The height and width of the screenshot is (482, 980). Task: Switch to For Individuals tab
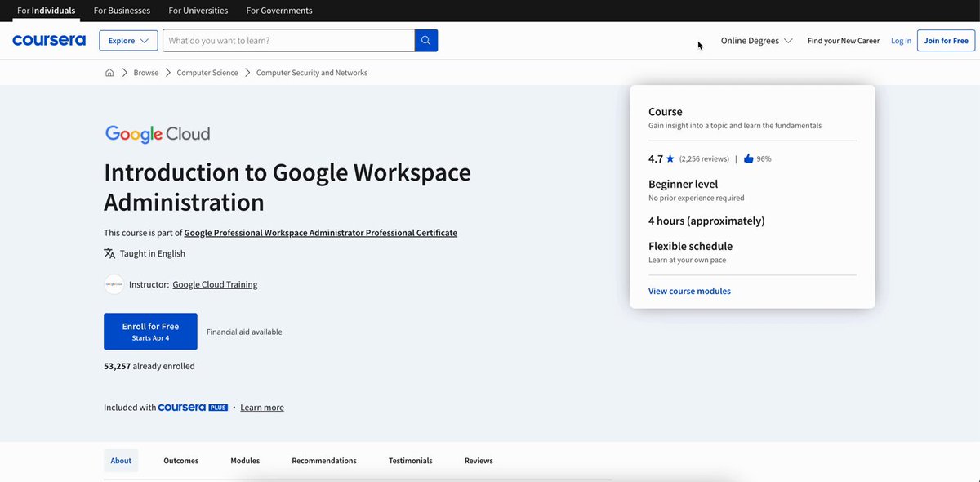tap(47, 11)
